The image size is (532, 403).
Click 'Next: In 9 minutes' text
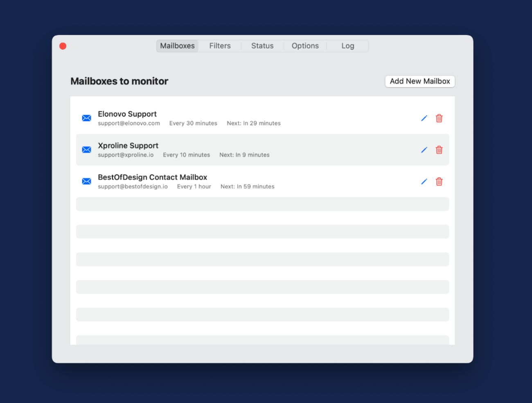(244, 155)
